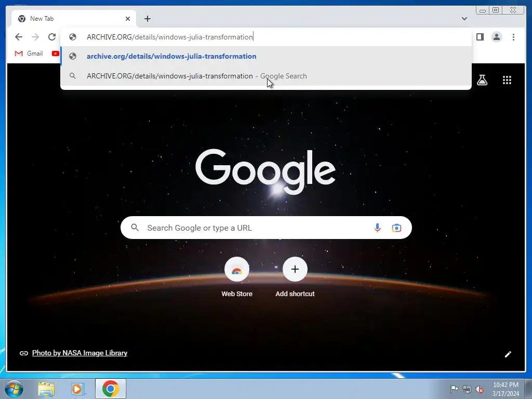Open the Gmail bookmark

coord(29,54)
